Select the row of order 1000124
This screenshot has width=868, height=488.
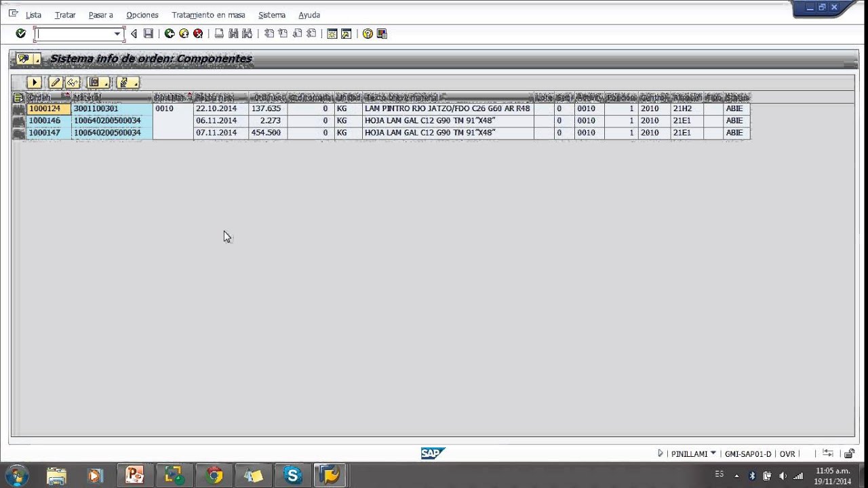pos(19,108)
